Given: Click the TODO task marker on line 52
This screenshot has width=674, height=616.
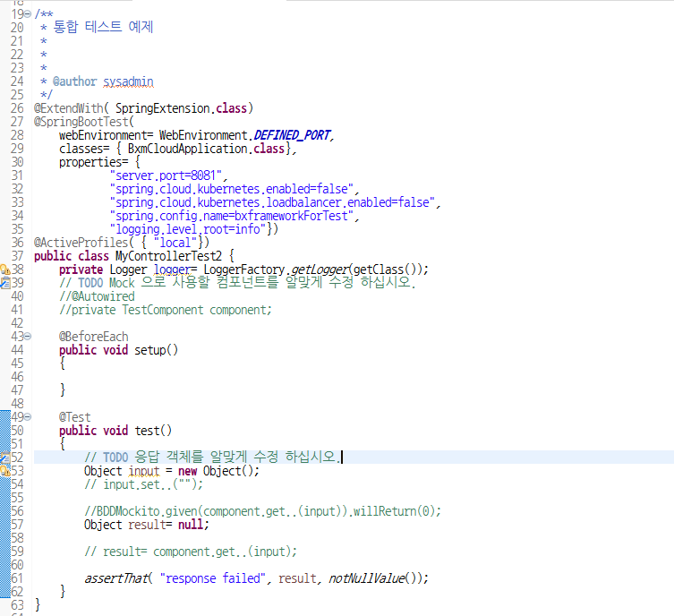Looking at the screenshot, I should point(4,458).
